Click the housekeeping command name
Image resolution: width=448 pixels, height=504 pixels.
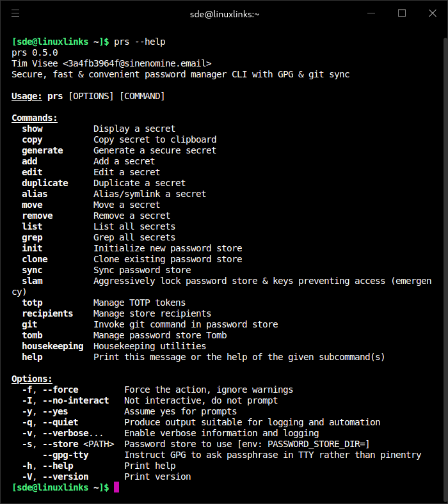52,346
